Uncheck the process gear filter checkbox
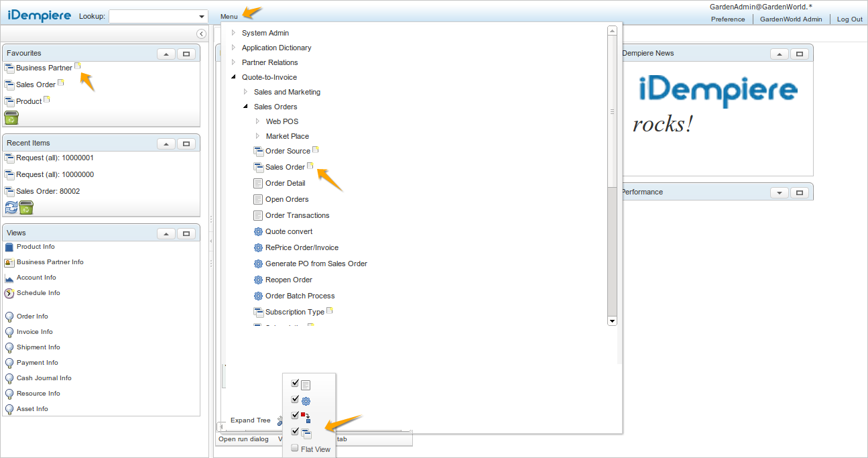The image size is (868, 458). click(x=295, y=399)
